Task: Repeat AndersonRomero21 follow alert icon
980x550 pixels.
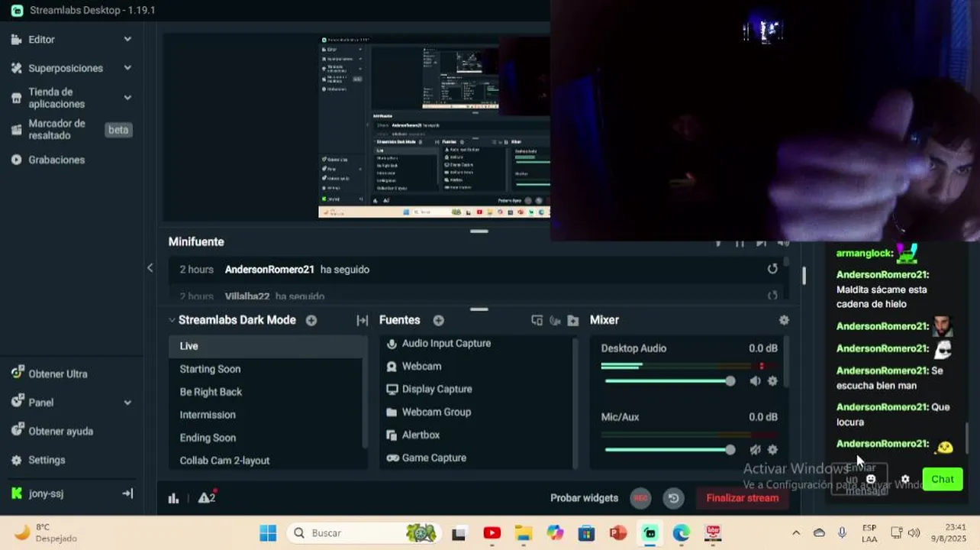Action: pyautogui.click(x=772, y=269)
